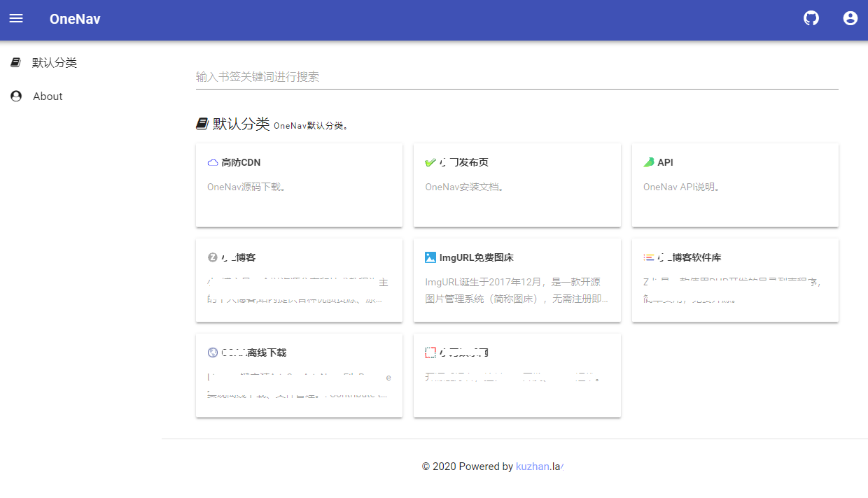Click the book icon beside 默认分类 heading
868x498 pixels.
(201, 123)
